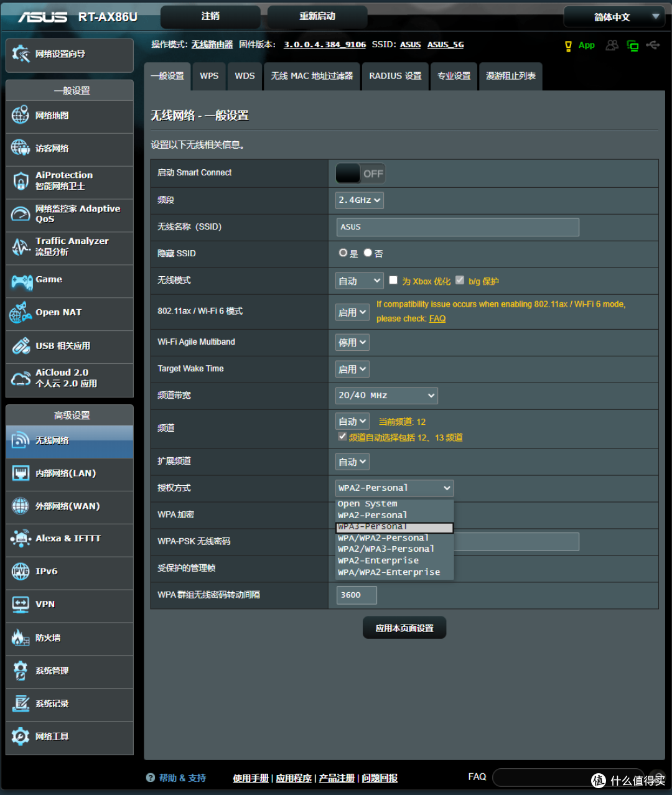This screenshot has width=672, height=795.
Task: Choose WPA3-Personal in 授权方式 list
Action: 394,528
